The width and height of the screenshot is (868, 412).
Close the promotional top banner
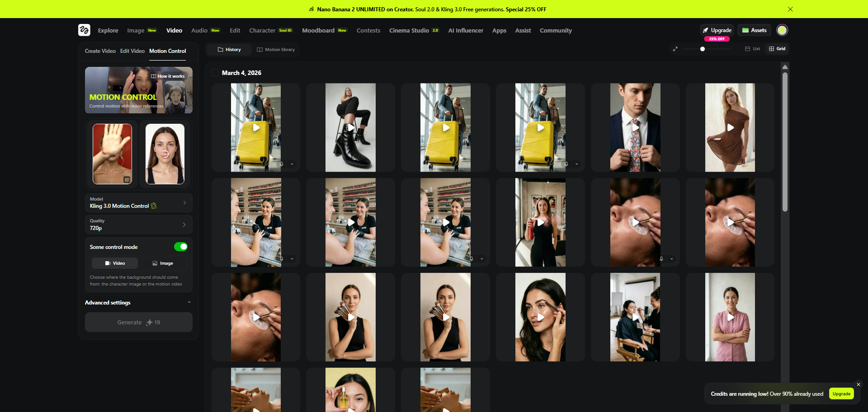[x=790, y=9]
